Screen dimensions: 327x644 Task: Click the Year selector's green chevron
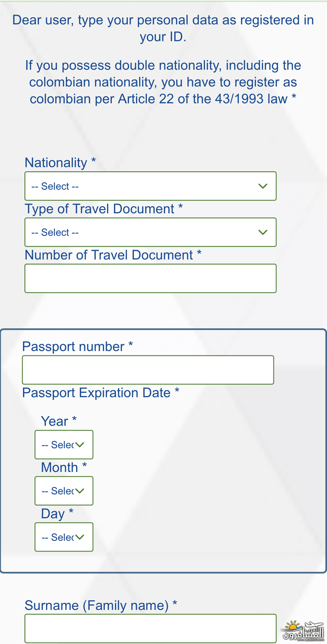[80, 445]
